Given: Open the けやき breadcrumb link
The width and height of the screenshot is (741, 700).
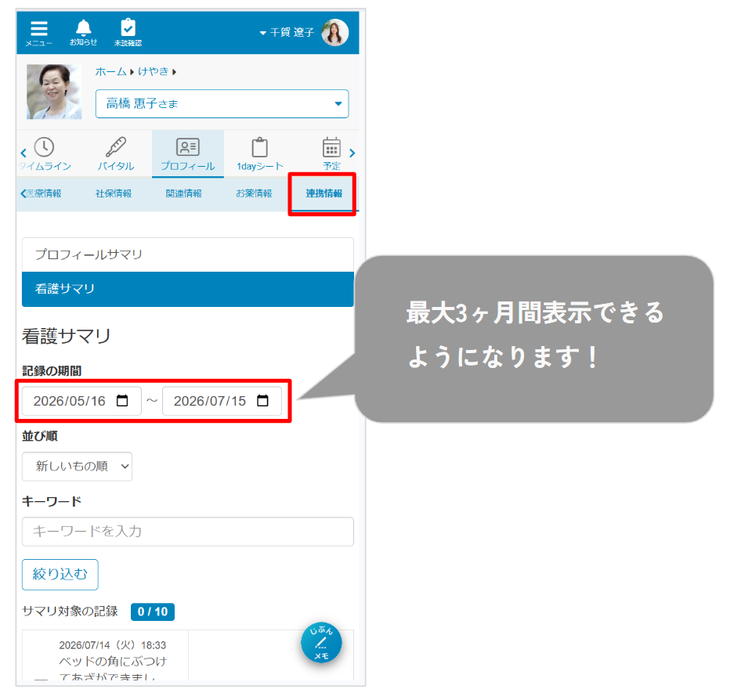Looking at the screenshot, I should [153, 72].
